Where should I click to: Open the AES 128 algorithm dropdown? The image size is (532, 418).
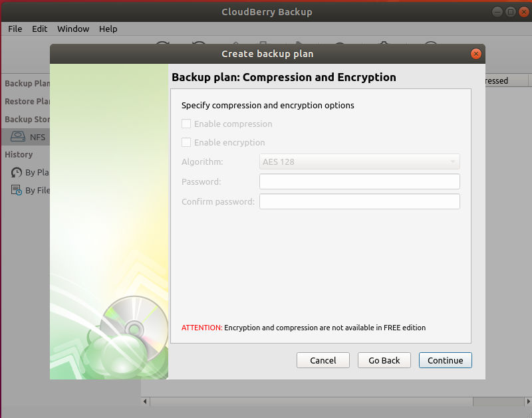[359, 161]
